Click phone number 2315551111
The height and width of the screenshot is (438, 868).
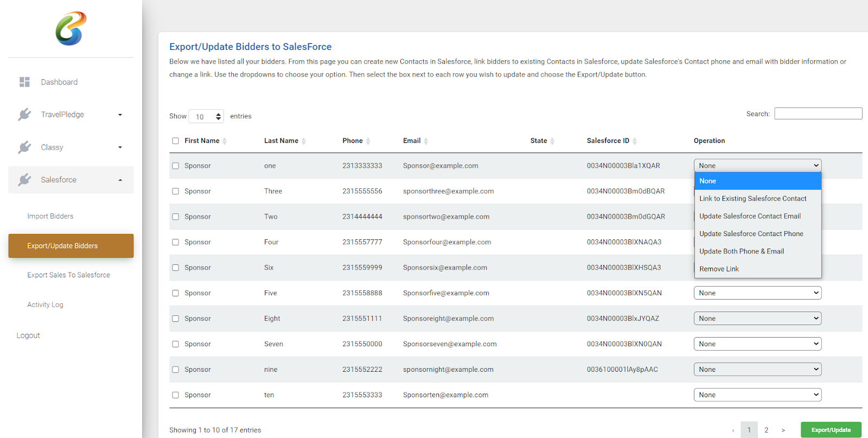pyautogui.click(x=362, y=319)
